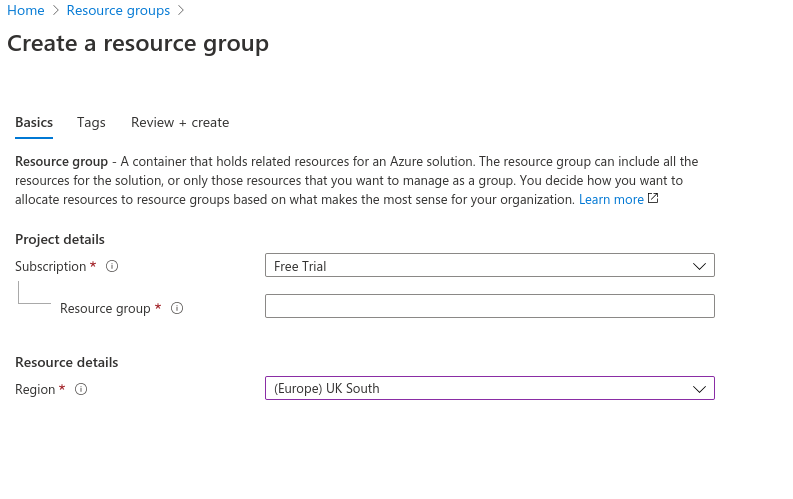This screenshot has width=793, height=499.
Task: Open the Review + create tab
Action: [x=180, y=123]
